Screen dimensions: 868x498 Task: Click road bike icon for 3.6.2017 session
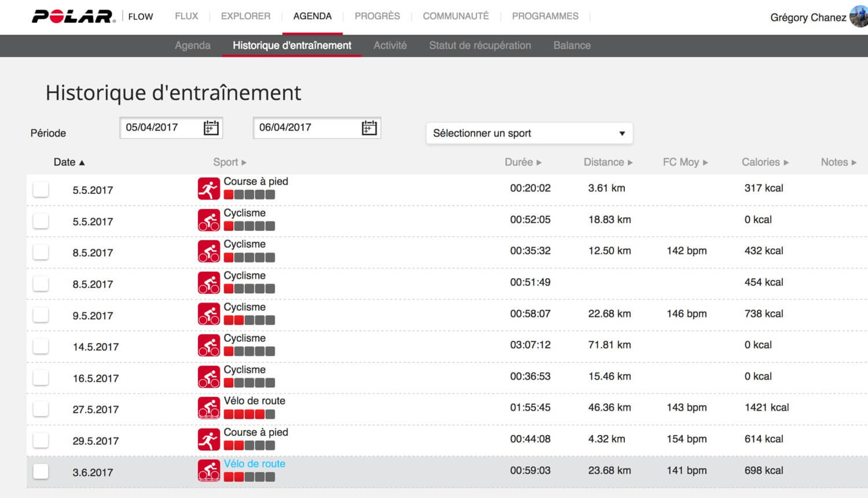coord(209,470)
